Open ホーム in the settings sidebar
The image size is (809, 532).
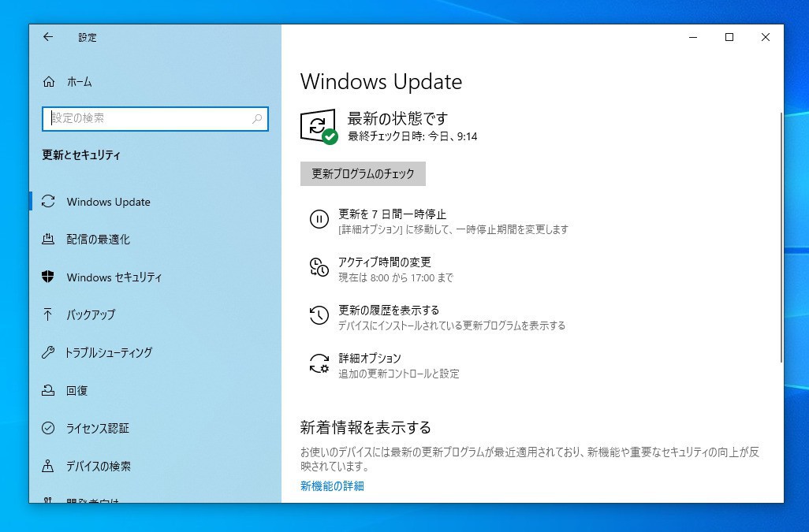click(x=80, y=81)
